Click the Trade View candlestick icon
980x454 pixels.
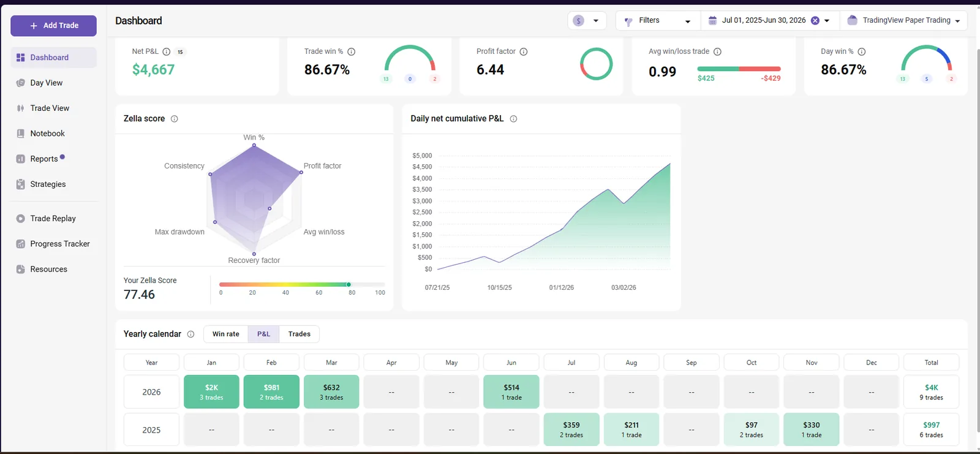pyautogui.click(x=20, y=108)
